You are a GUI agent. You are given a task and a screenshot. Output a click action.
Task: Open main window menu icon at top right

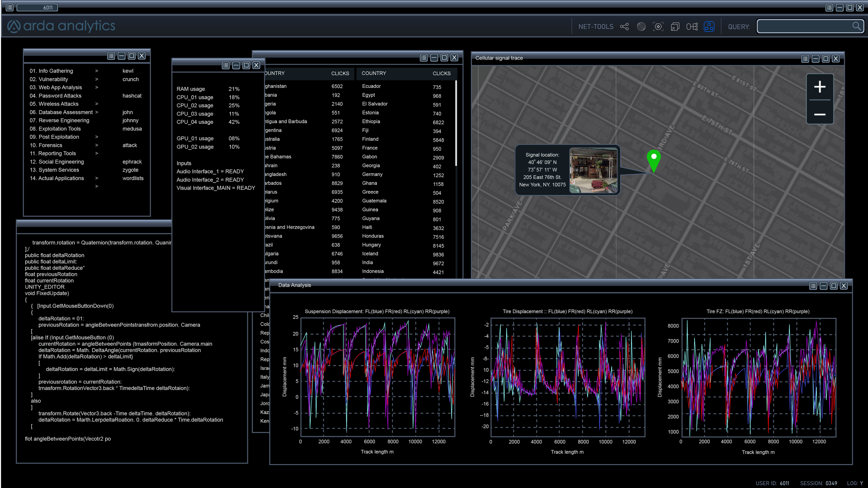pos(829,8)
